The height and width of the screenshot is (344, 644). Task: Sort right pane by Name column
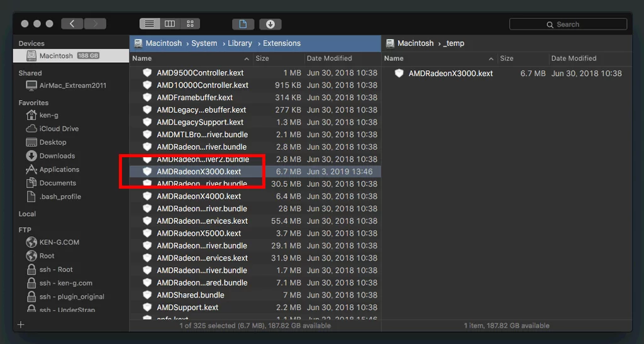[x=438, y=58]
